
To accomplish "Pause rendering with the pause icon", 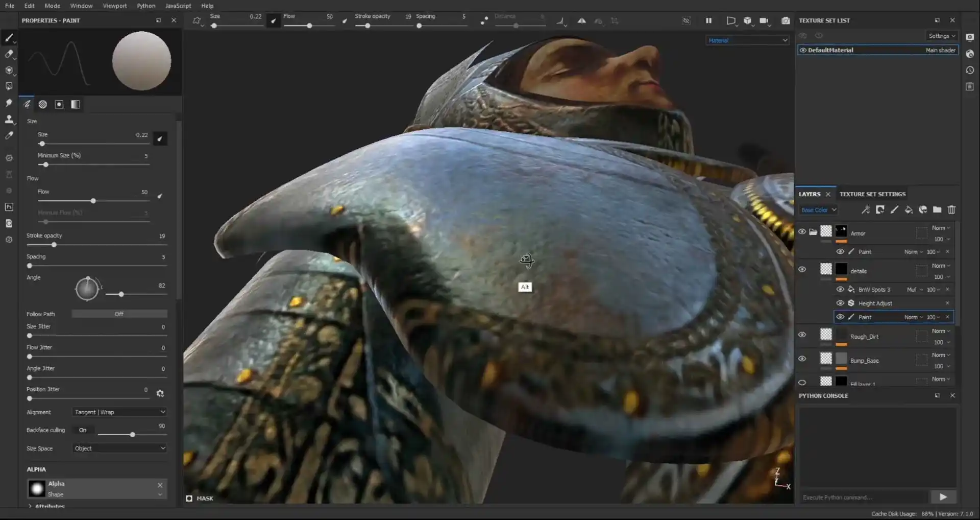I will pyautogui.click(x=708, y=21).
